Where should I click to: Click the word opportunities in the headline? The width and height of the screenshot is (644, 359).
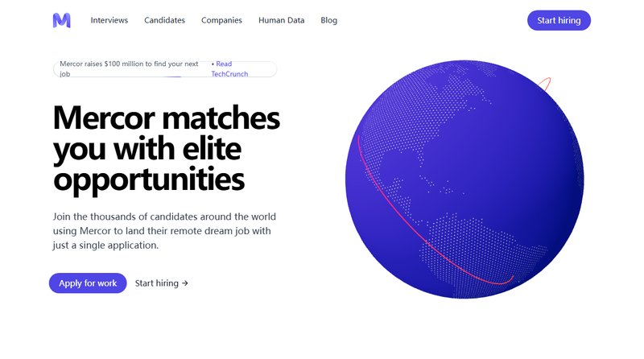tap(149, 179)
